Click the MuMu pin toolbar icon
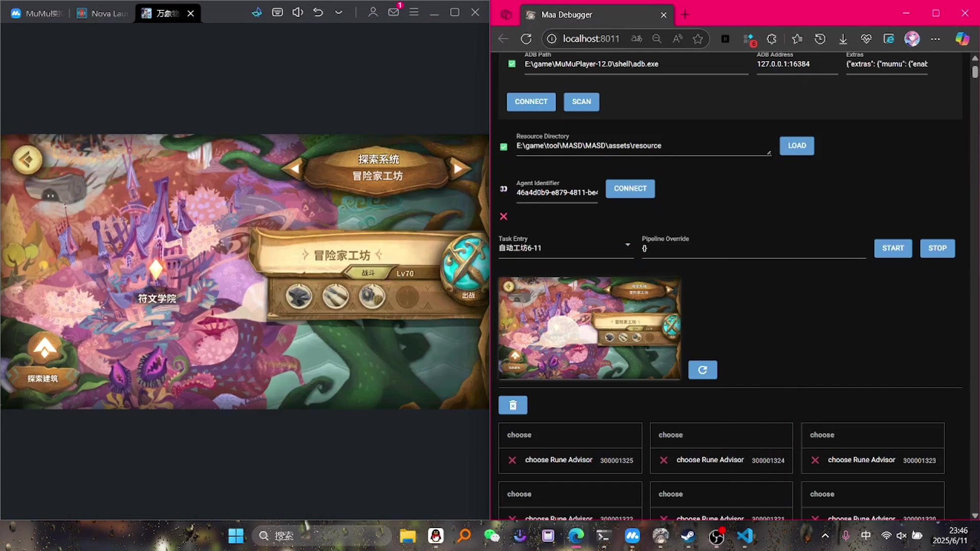 (257, 12)
